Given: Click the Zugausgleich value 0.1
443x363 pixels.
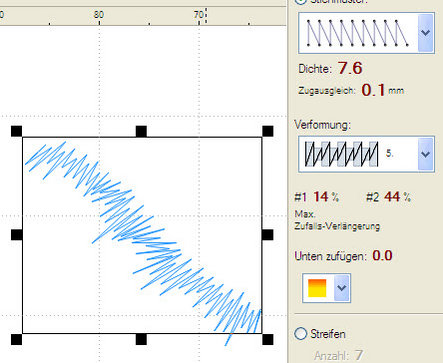Looking at the screenshot, I should 373,90.
